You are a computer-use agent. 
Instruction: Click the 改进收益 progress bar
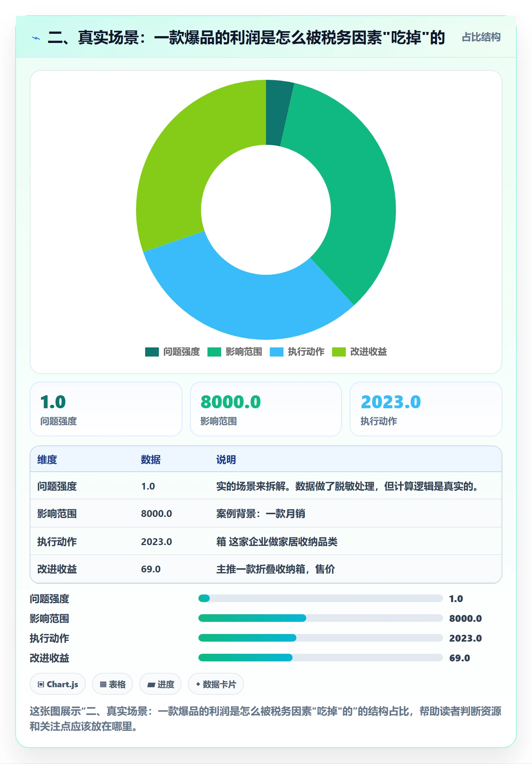coord(321,658)
